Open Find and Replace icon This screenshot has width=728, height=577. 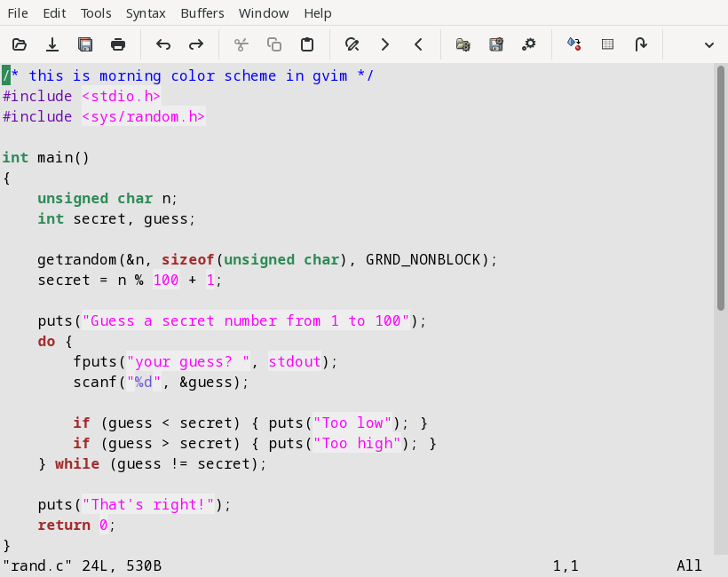click(x=352, y=44)
